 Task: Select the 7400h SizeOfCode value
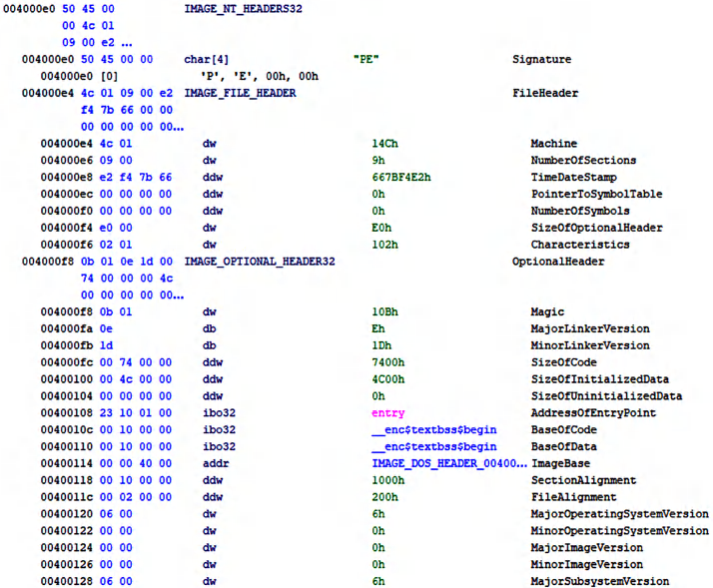pyautogui.click(x=387, y=362)
